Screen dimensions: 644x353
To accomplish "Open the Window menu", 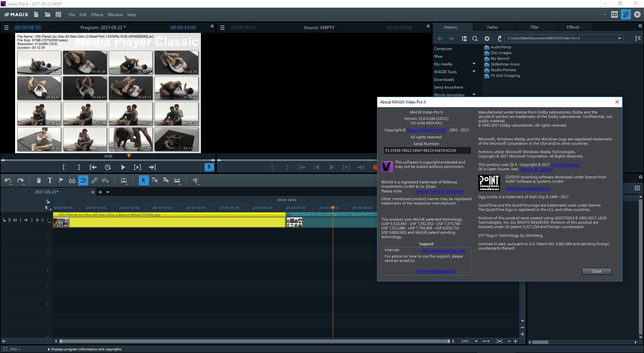I will pyautogui.click(x=115, y=15).
